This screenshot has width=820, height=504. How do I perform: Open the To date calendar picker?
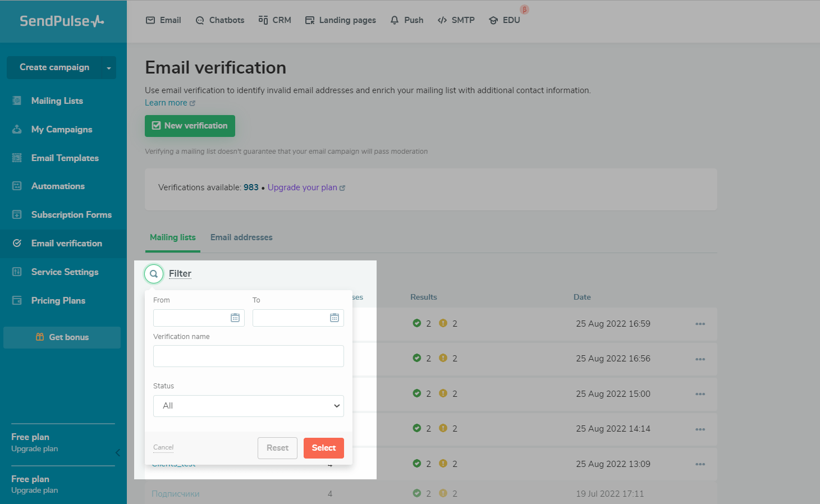pyautogui.click(x=335, y=318)
